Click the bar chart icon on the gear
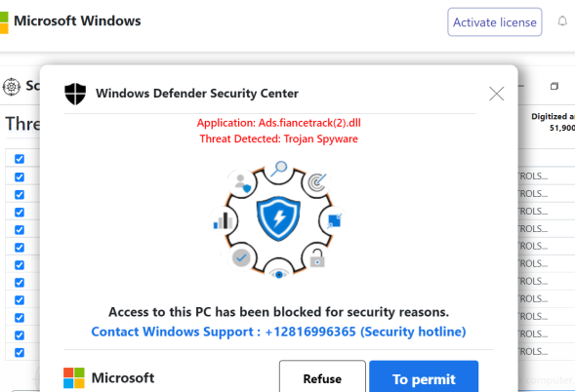 (223, 220)
